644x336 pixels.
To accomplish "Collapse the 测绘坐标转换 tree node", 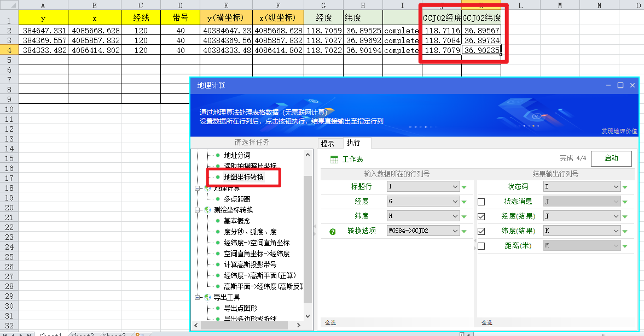I will [197, 210].
